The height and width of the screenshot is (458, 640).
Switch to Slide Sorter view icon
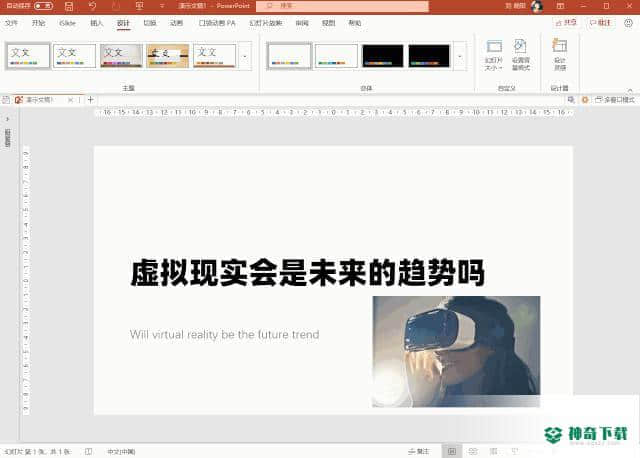click(x=473, y=451)
